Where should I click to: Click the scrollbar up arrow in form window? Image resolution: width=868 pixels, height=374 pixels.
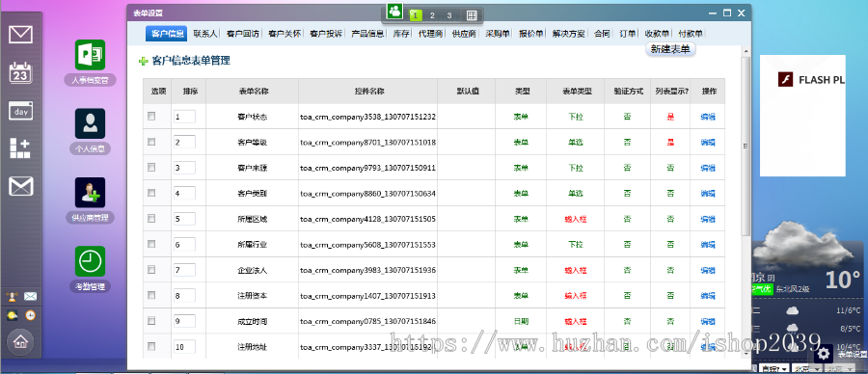pos(746,51)
